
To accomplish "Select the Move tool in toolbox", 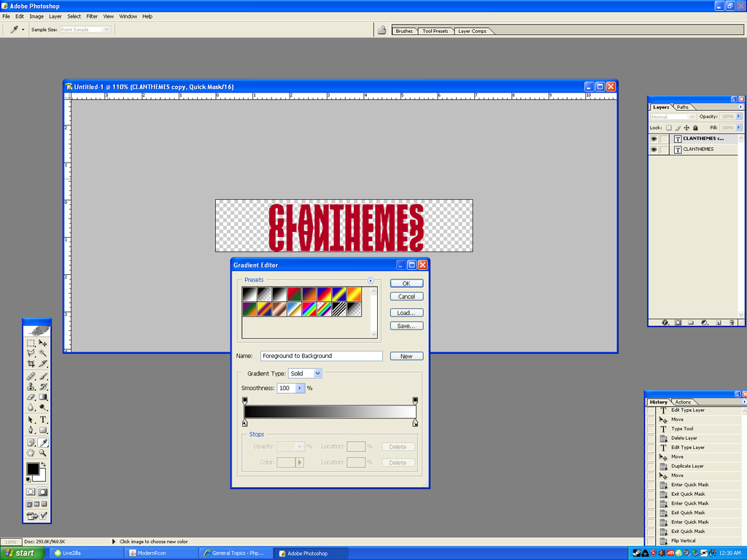I will pos(43,343).
